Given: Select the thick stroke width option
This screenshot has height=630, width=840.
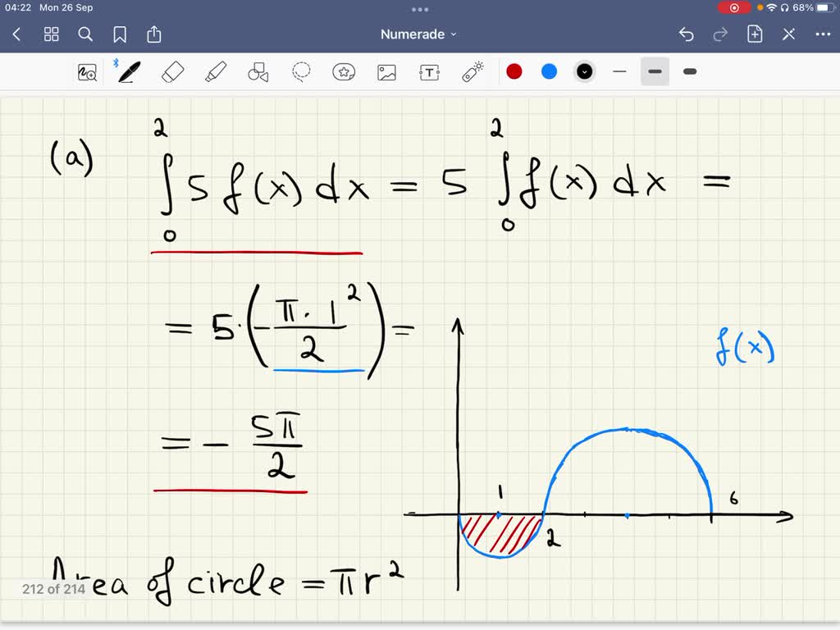Looking at the screenshot, I should 689,71.
